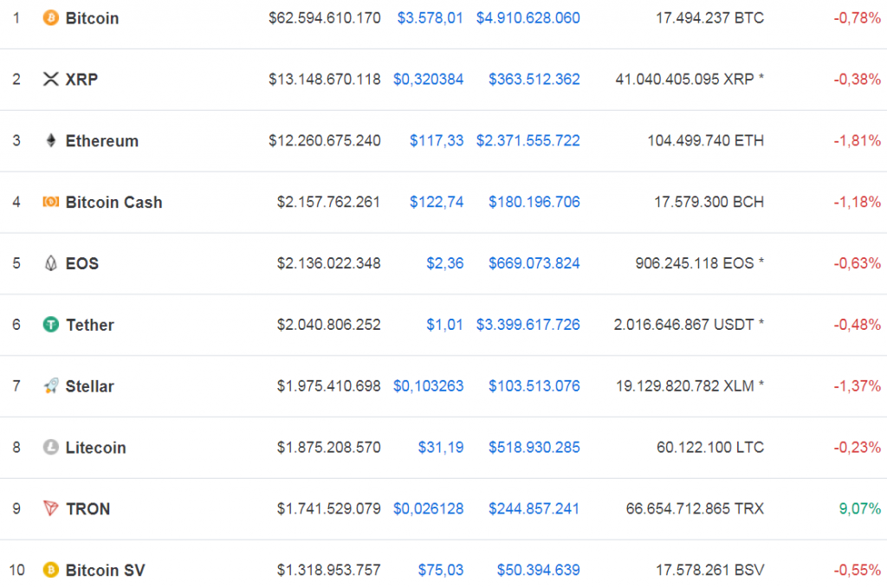This screenshot has width=887, height=588.
Task: Select EOS market cap $2.136.022.348
Action: [x=328, y=263]
